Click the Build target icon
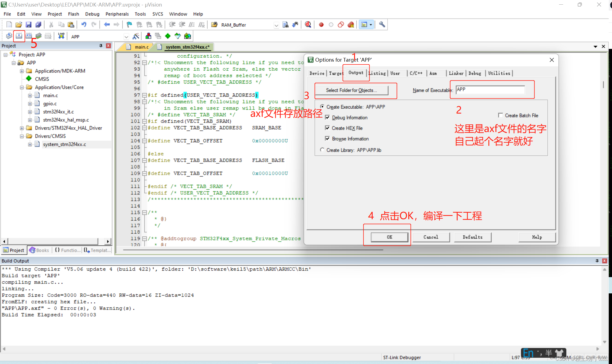The height and width of the screenshot is (364, 612). 19,36
